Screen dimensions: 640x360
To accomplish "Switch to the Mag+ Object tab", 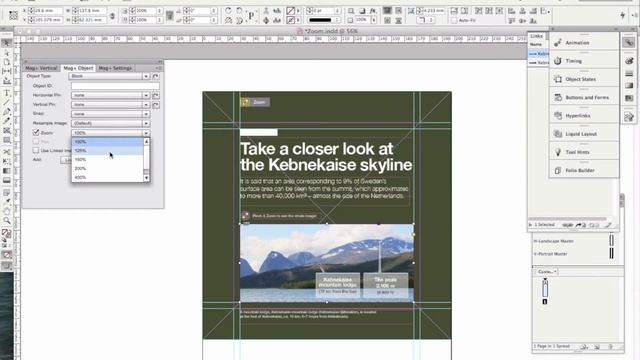I will 78,68.
